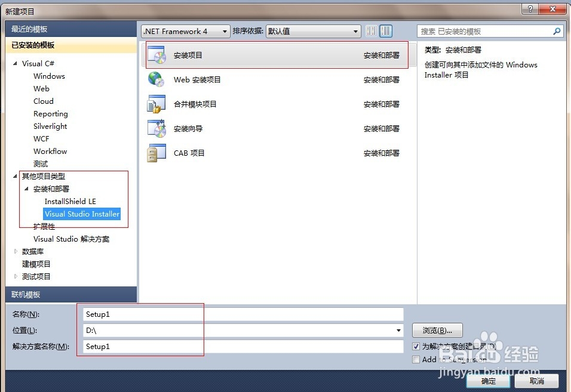Select the CAB 项目 cabinet icon
571x392 pixels.
click(156, 153)
